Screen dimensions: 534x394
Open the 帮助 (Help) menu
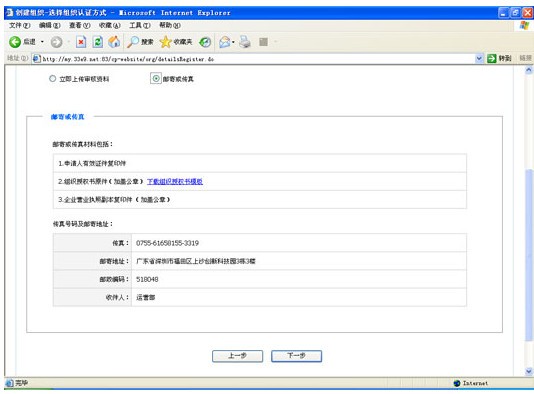pyautogui.click(x=170, y=25)
